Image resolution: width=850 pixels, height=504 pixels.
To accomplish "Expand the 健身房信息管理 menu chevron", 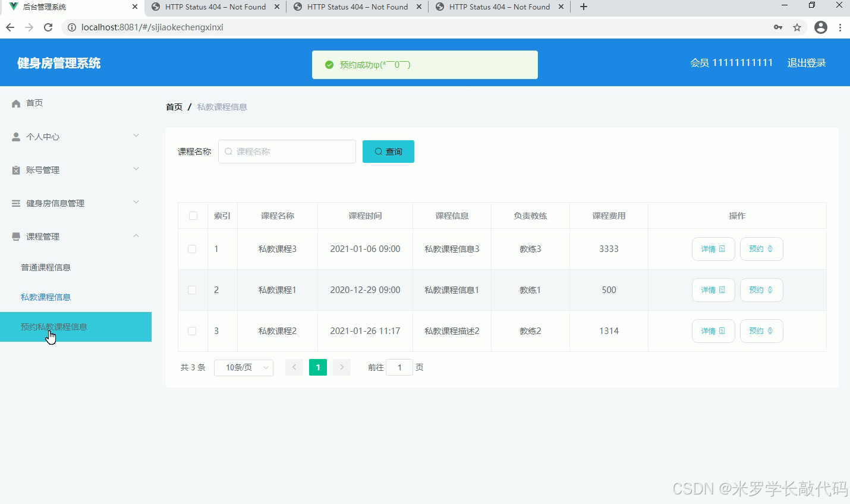I will pyautogui.click(x=136, y=203).
